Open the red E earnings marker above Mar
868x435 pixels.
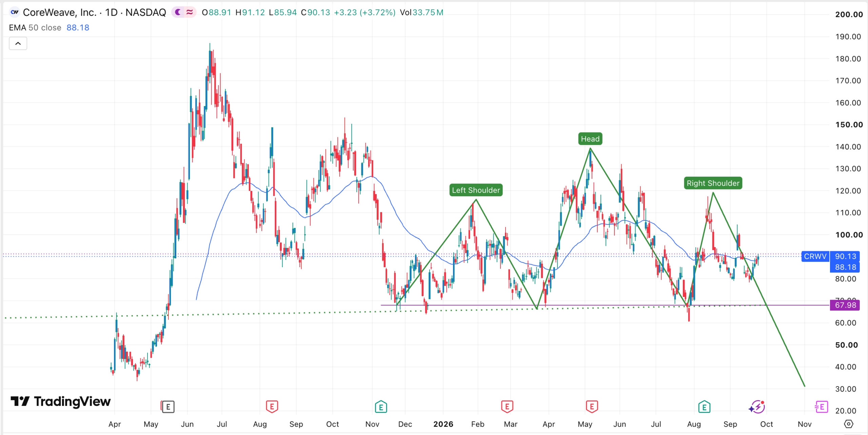pos(507,407)
